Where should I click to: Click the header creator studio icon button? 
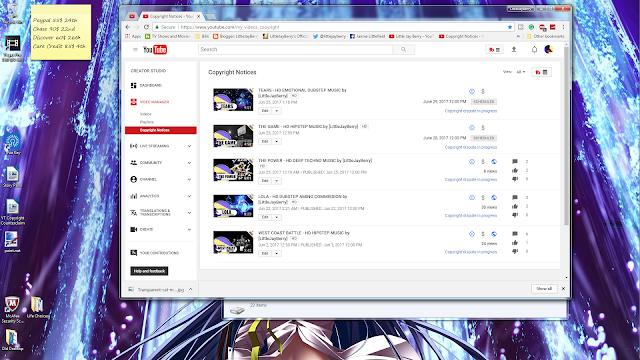tap(494, 50)
